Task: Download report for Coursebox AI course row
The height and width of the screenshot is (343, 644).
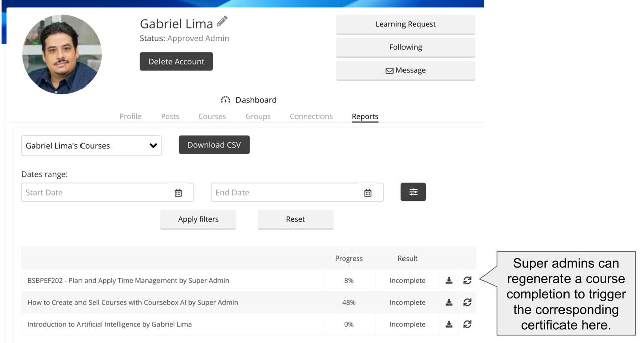Action: click(x=449, y=303)
